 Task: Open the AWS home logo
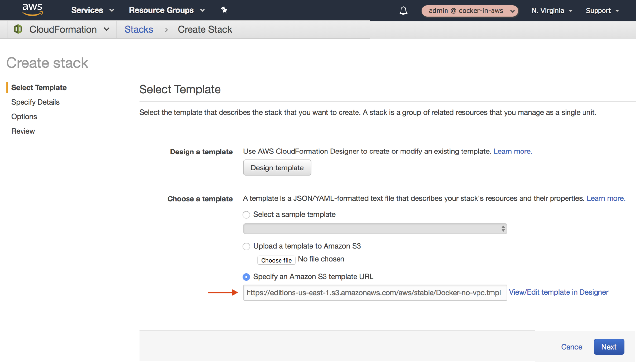coord(32,10)
